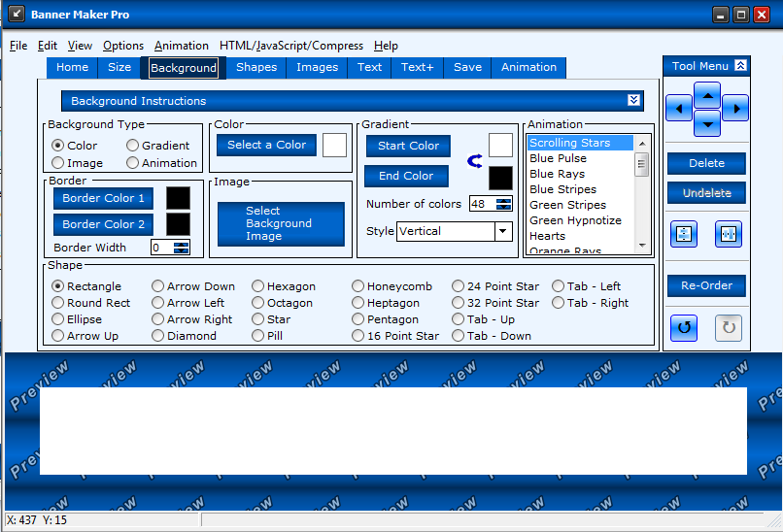The width and height of the screenshot is (783, 532).
Task: Click the Select a Color button
Action: 266,145
